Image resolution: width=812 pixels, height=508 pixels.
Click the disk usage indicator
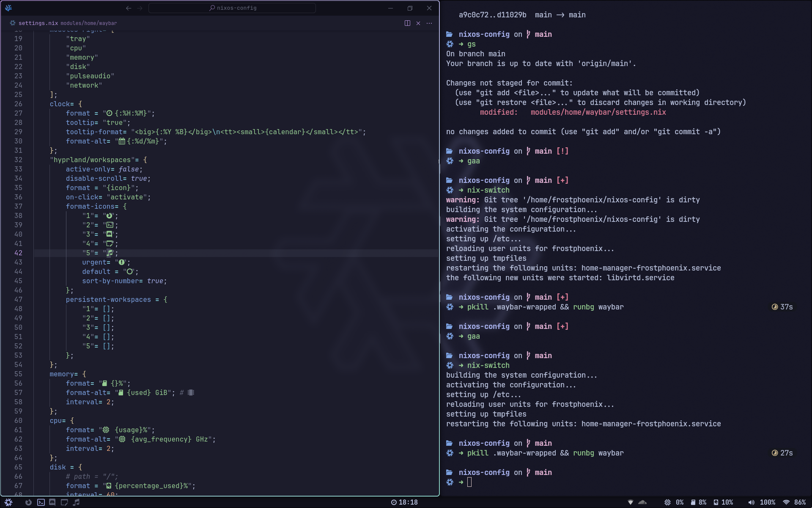pyautogui.click(x=723, y=502)
